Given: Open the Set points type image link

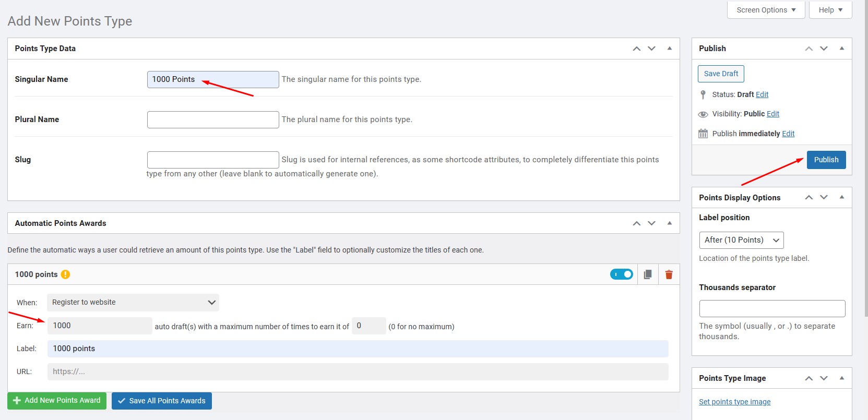Looking at the screenshot, I should (x=735, y=402).
